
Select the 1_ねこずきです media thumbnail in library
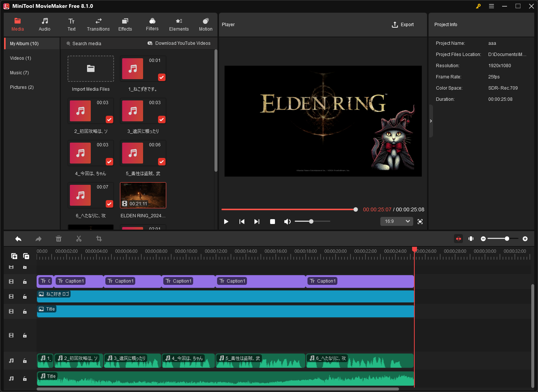tap(143, 69)
